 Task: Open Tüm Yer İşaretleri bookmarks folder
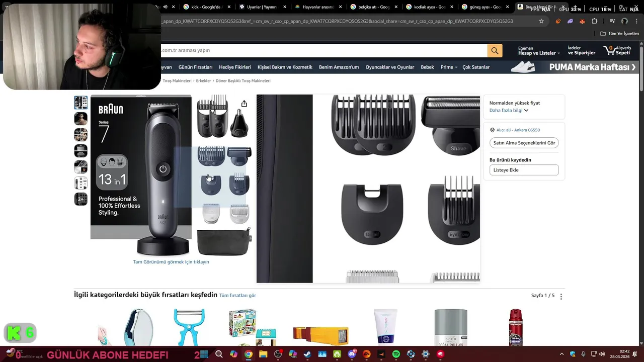620,34
